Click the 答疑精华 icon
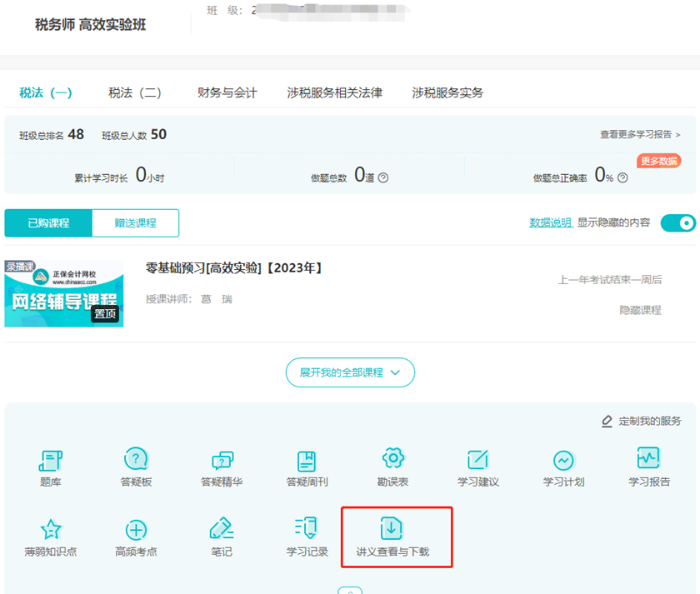The height and width of the screenshot is (594, 700). click(222, 461)
